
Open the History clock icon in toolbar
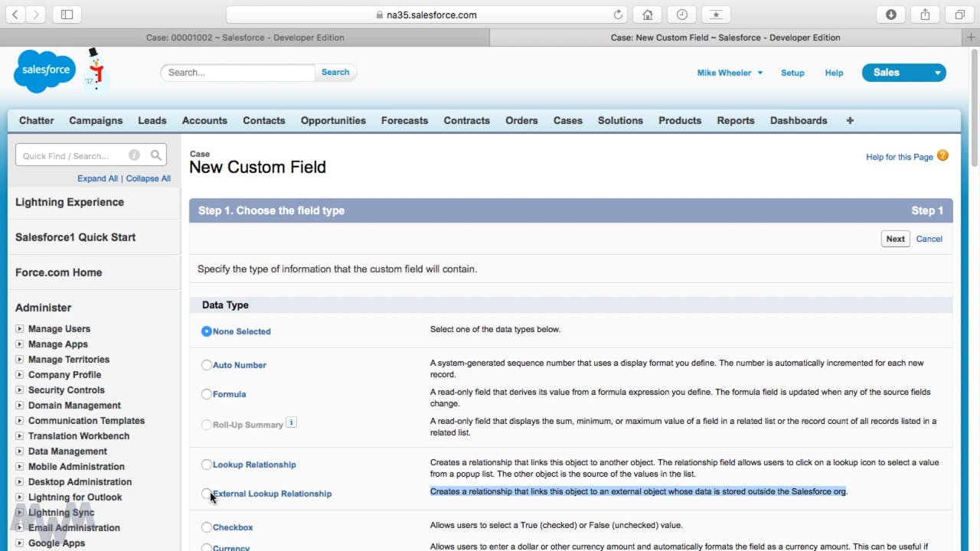pos(681,15)
